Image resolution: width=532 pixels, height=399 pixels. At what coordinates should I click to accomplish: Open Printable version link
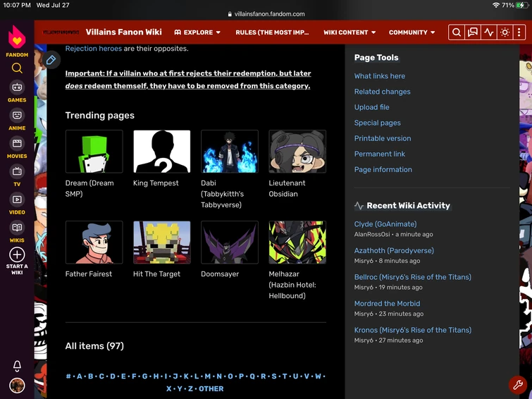click(383, 139)
